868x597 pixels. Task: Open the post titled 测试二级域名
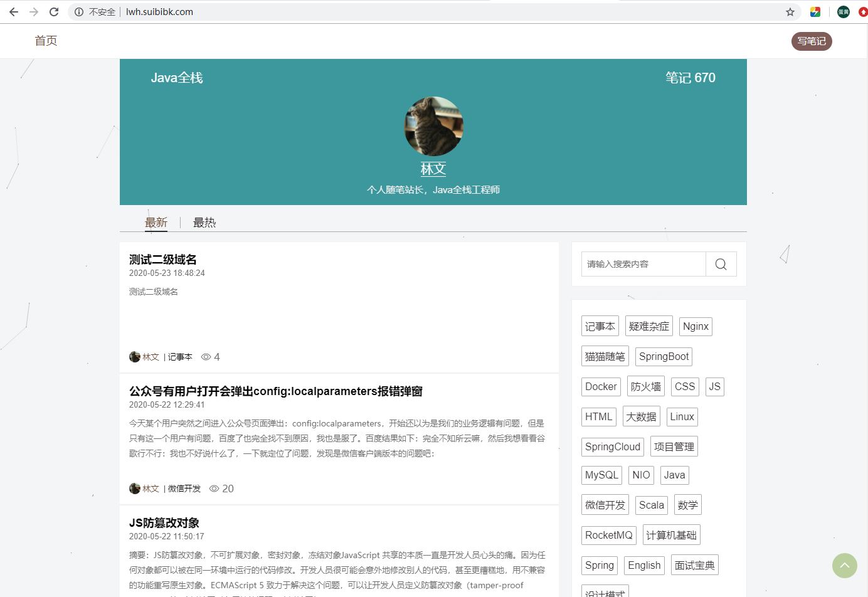coord(163,260)
